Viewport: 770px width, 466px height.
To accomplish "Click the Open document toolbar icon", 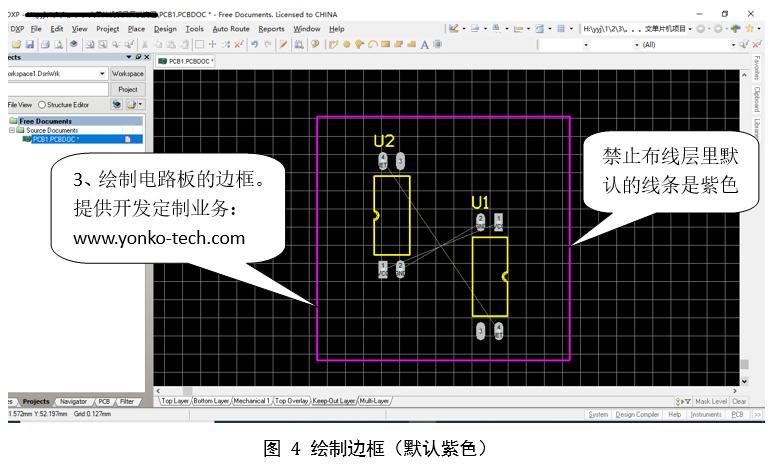I will click(x=16, y=44).
